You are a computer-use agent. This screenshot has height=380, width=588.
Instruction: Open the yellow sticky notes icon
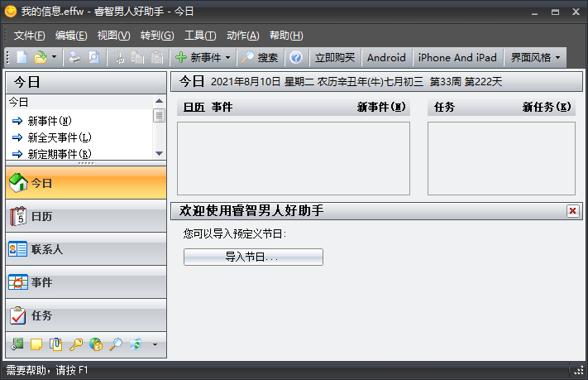pyautogui.click(x=37, y=344)
